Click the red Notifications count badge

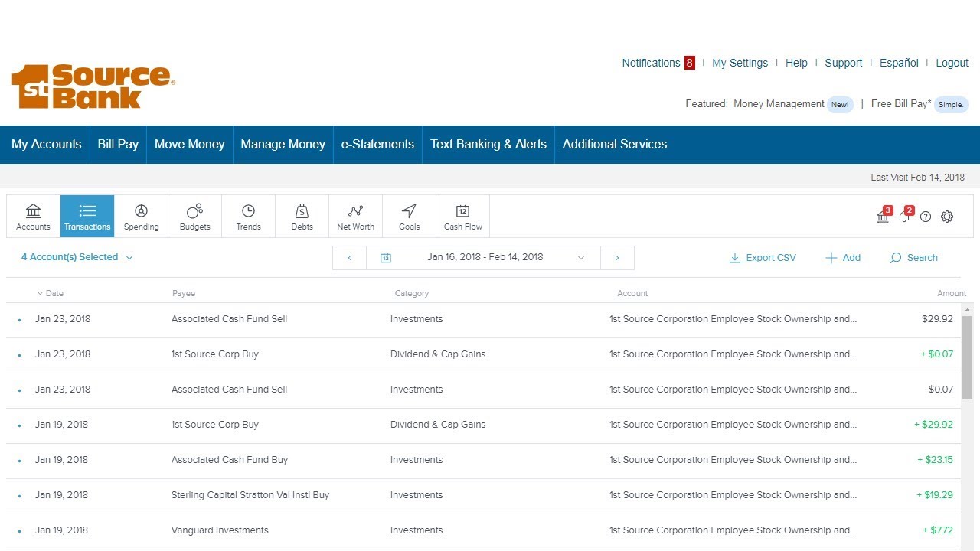(x=690, y=63)
